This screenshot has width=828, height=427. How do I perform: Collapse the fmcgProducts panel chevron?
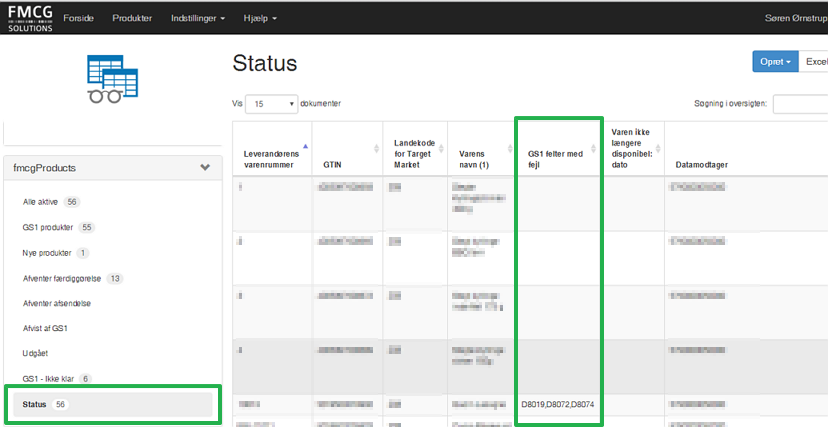coord(205,168)
